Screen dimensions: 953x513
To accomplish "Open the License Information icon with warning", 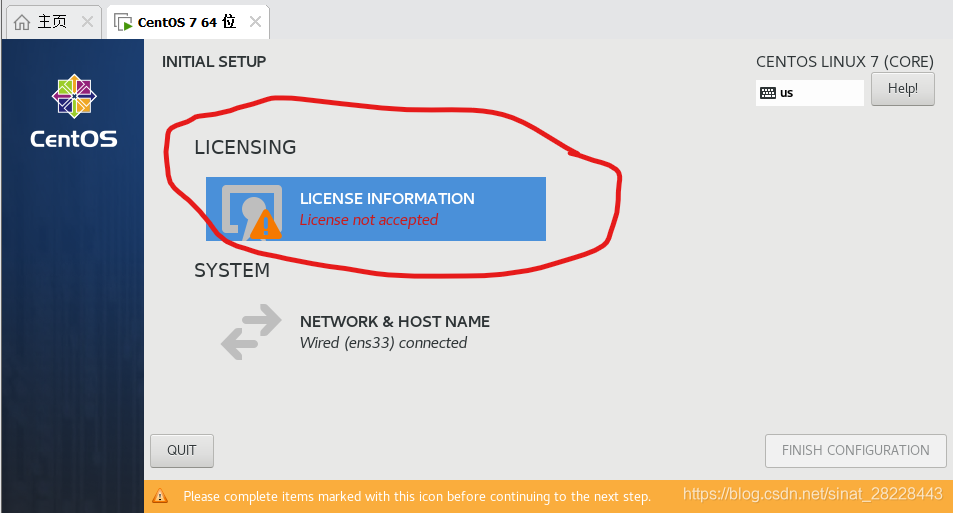I will pyautogui.click(x=252, y=212).
